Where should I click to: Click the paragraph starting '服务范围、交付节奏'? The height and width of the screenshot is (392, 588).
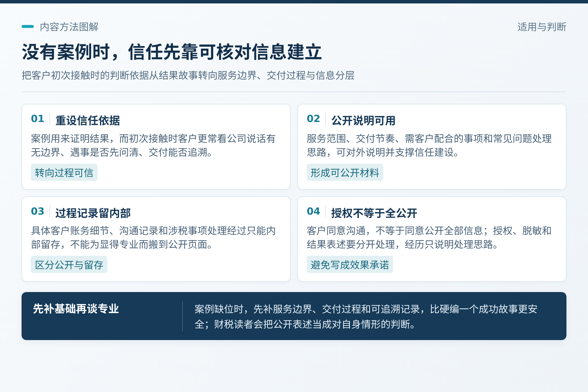tap(429, 145)
